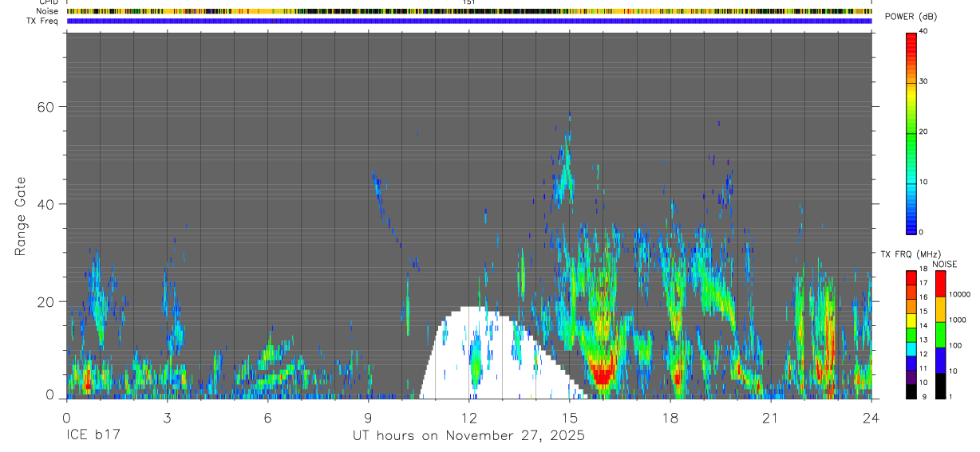This screenshot has width=980, height=452.
Task: Click the red high-power echo near 16 UT
Action: (x=602, y=372)
